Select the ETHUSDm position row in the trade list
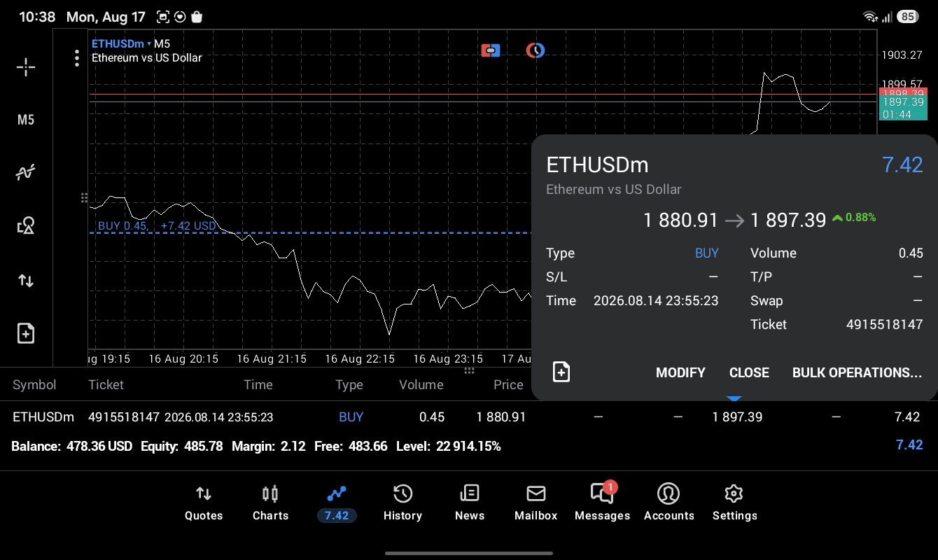 tap(469, 417)
